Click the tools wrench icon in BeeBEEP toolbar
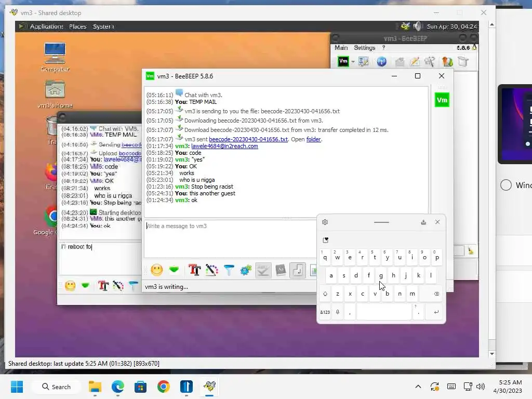 (430, 62)
